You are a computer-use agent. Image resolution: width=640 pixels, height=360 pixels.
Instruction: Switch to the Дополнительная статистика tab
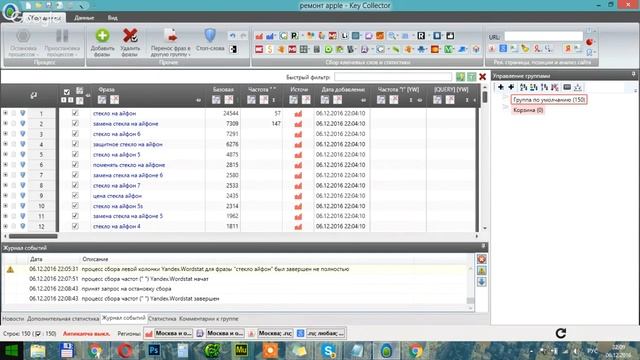tap(63, 319)
